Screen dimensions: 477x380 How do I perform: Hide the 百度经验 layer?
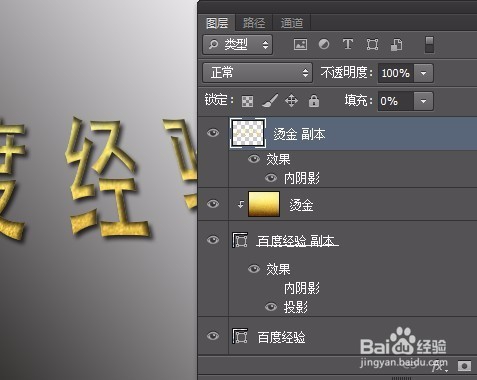[x=213, y=336]
